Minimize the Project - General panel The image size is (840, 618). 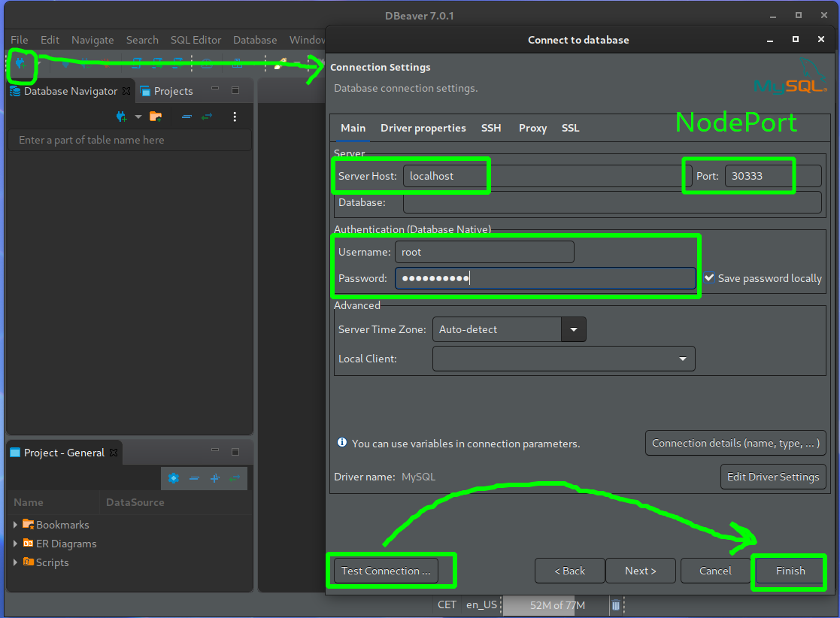click(215, 450)
